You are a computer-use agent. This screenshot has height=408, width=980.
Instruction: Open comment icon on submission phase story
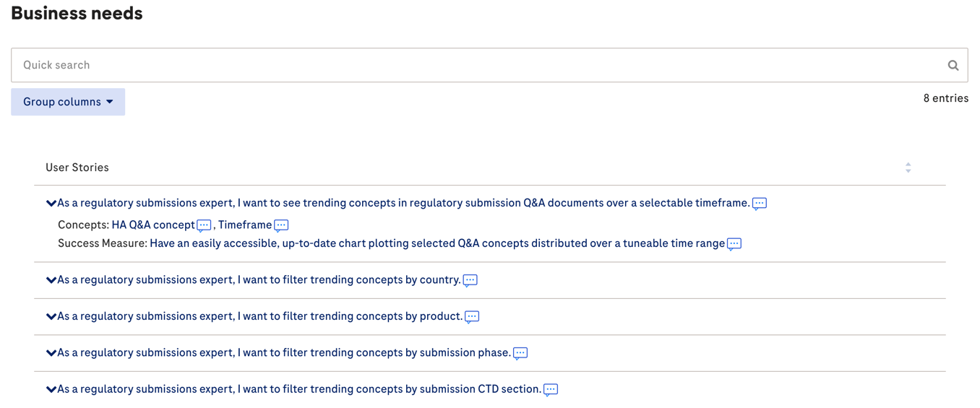(x=520, y=353)
